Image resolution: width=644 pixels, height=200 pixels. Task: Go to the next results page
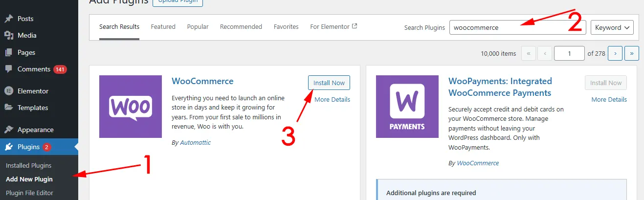[615, 53]
